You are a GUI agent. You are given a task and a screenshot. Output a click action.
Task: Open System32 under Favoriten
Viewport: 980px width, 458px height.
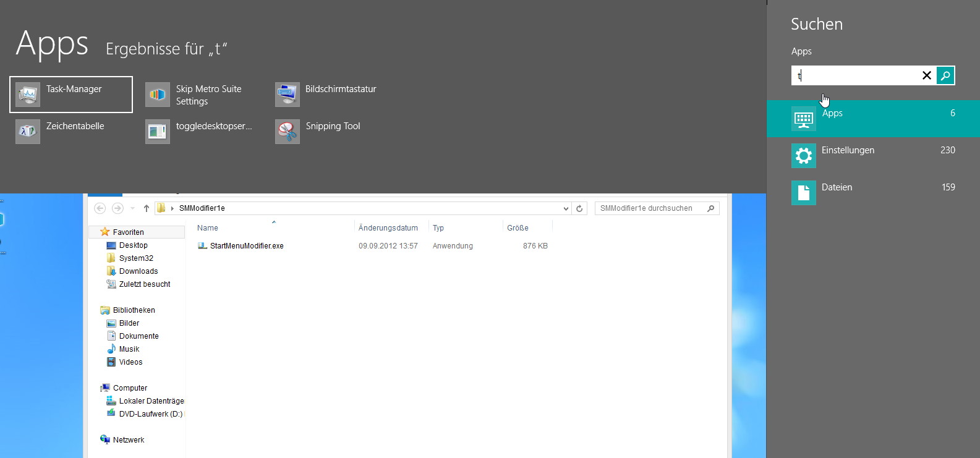(x=136, y=258)
